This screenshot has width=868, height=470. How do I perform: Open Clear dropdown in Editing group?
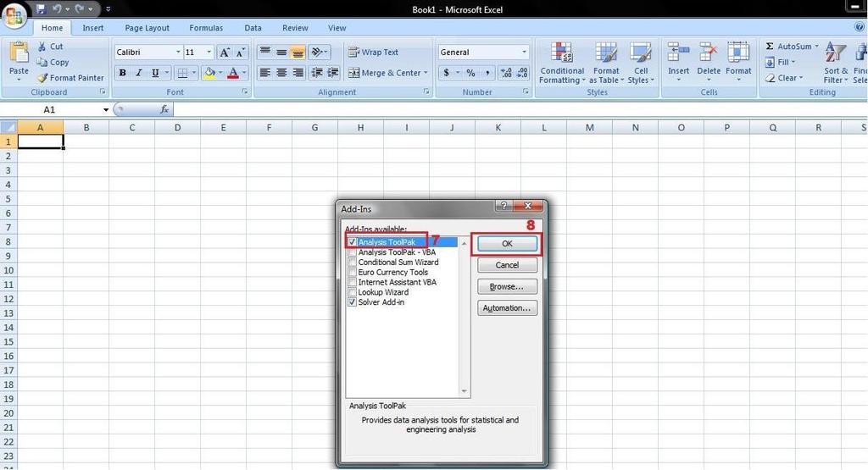click(784, 78)
